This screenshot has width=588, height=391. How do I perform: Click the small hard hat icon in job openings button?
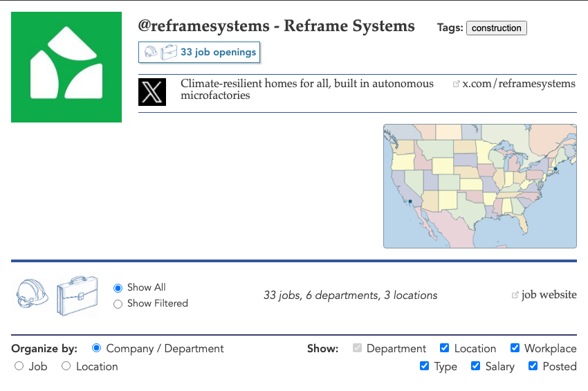click(151, 52)
